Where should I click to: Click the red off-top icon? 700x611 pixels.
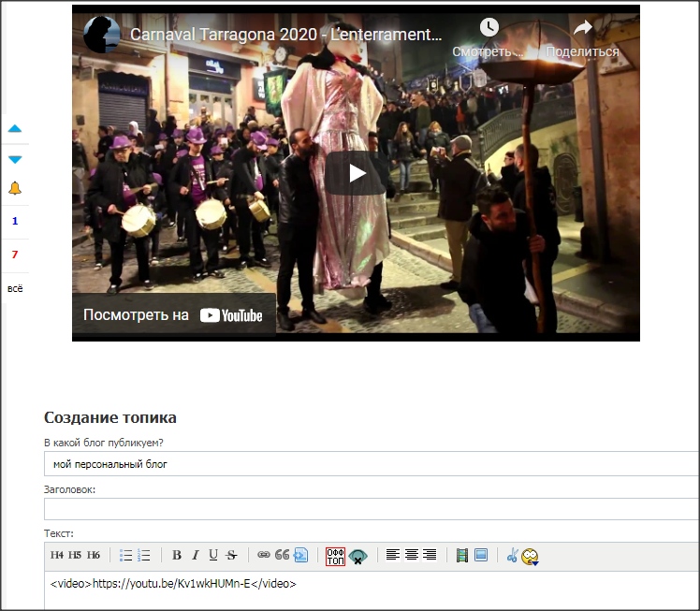[x=335, y=556]
